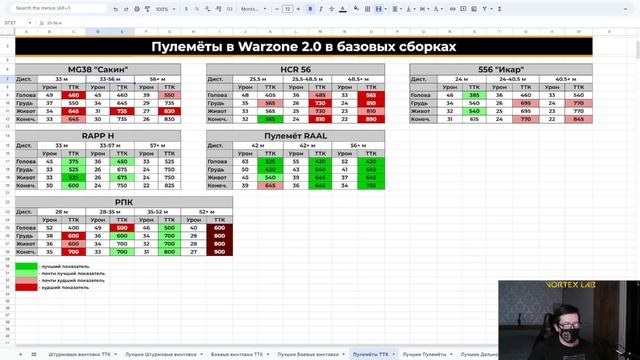Click the Redo icon in toolbar
Viewport: 640px width, 360px height.
click(126, 9)
